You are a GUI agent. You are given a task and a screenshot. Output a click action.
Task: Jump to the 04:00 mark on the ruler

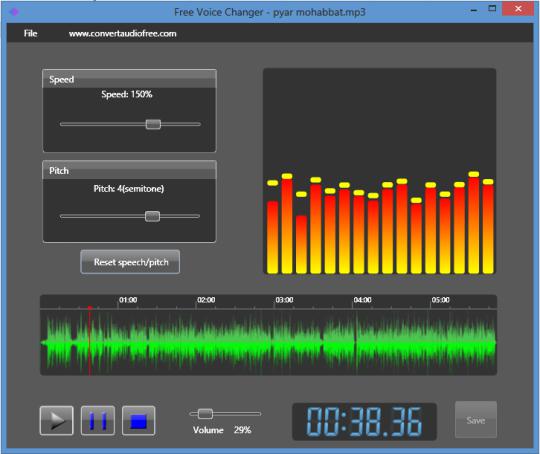pyautogui.click(x=362, y=300)
